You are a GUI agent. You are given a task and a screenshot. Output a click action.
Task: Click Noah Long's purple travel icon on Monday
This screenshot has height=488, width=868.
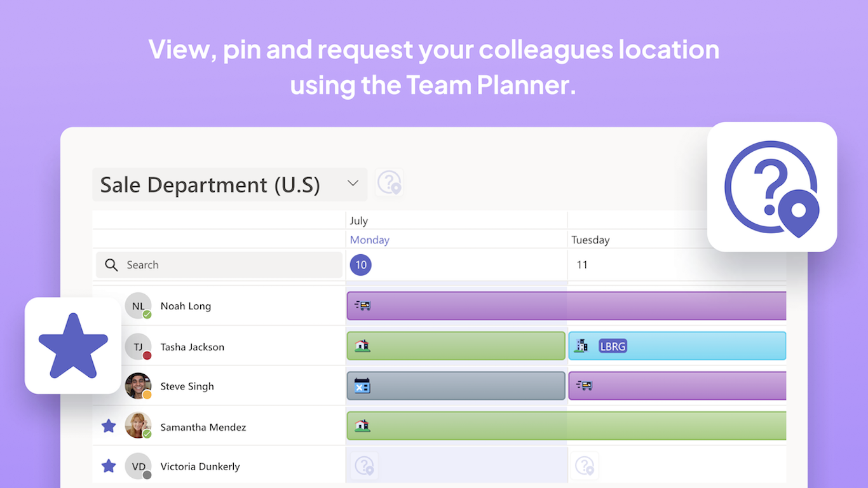coord(362,306)
